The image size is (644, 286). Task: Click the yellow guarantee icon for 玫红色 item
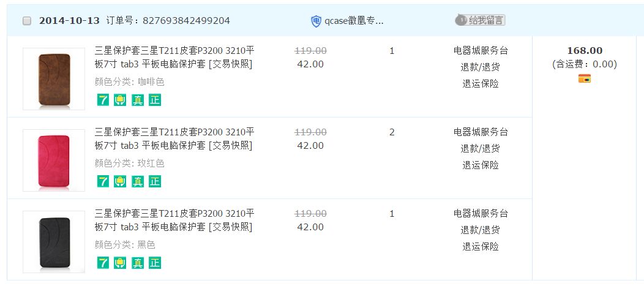pos(120,181)
